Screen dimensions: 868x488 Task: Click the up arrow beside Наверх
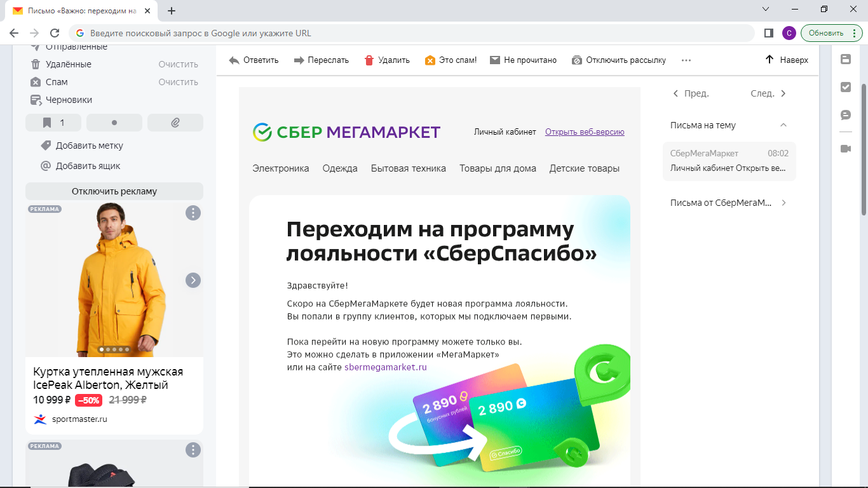tap(770, 60)
